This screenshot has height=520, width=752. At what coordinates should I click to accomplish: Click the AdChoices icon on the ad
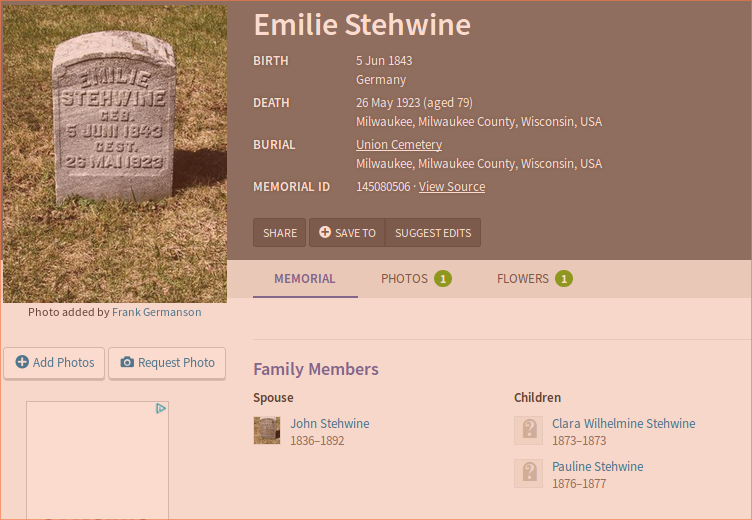point(161,408)
